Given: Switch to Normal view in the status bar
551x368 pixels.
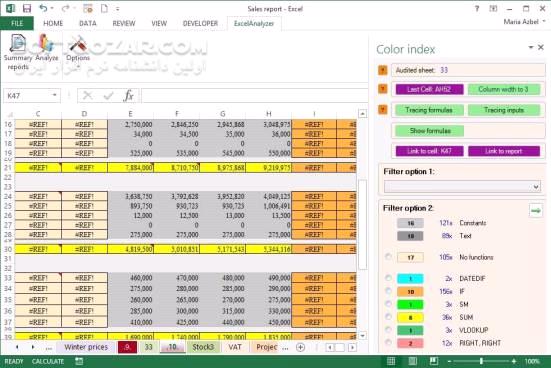Looking at the screenshot, I should click(x=391, y=361).
